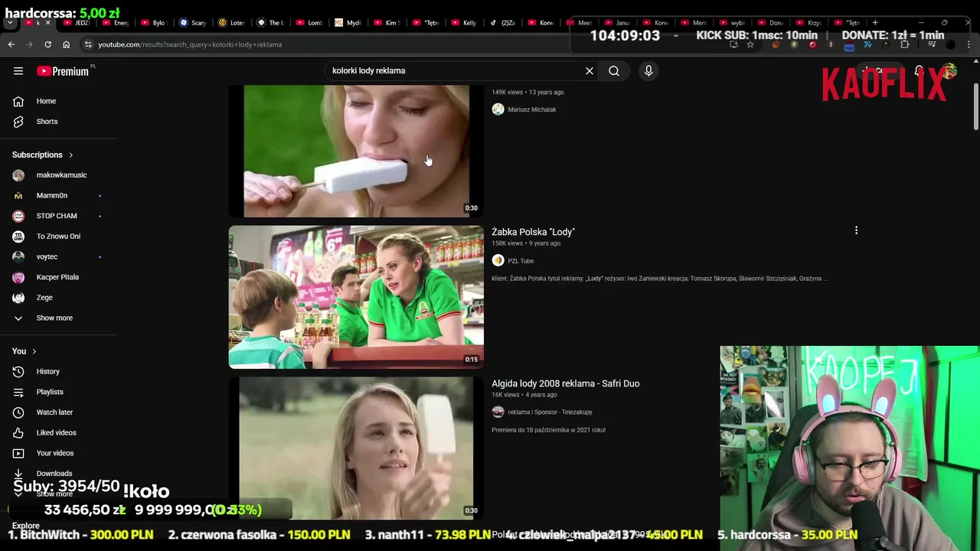980x551 pixels.
Task: Go to YouTube Premium home logo
Action: point(63,71)
